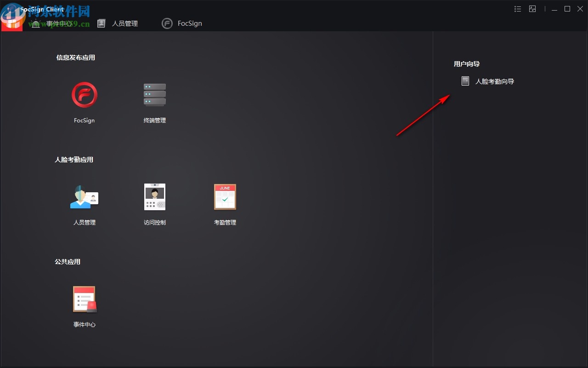Click the circular FocSign logo in the navbar
This screenshot has height=368, width=588.
167,23
